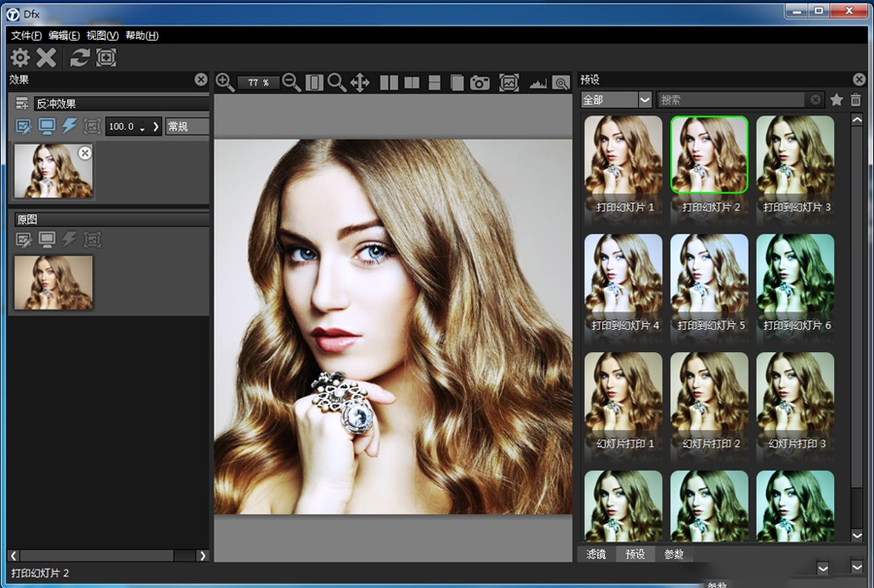Add preset to favorites with star icon
Viewport: 874px width, 588px height.
pos(836,100)
